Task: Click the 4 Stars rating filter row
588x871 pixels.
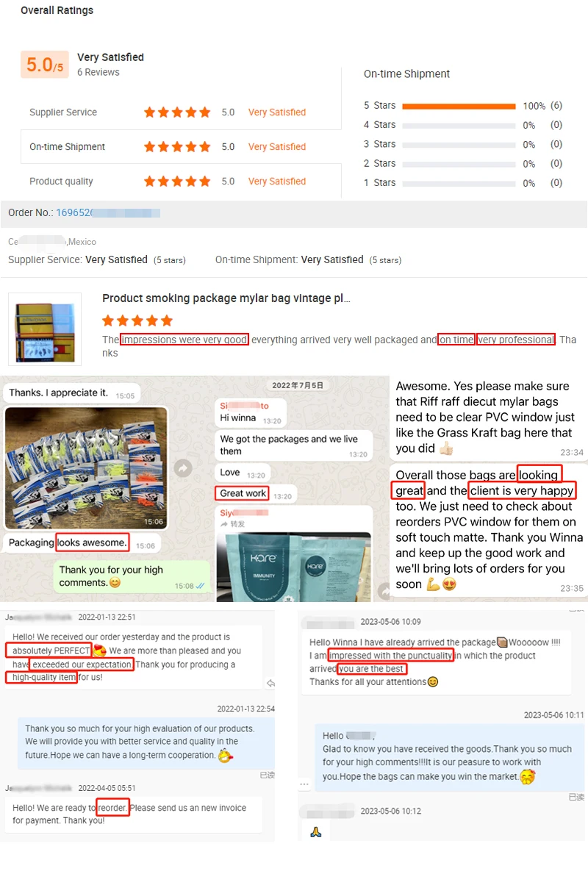Action: click(463, 125)
